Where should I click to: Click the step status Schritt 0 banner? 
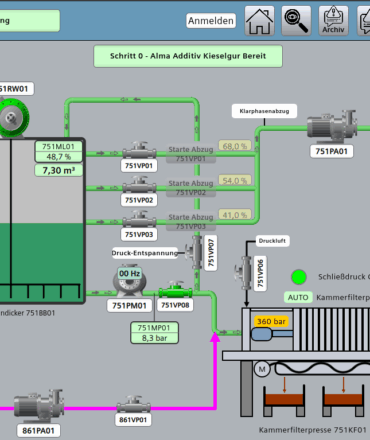click(x=188, y=56)
